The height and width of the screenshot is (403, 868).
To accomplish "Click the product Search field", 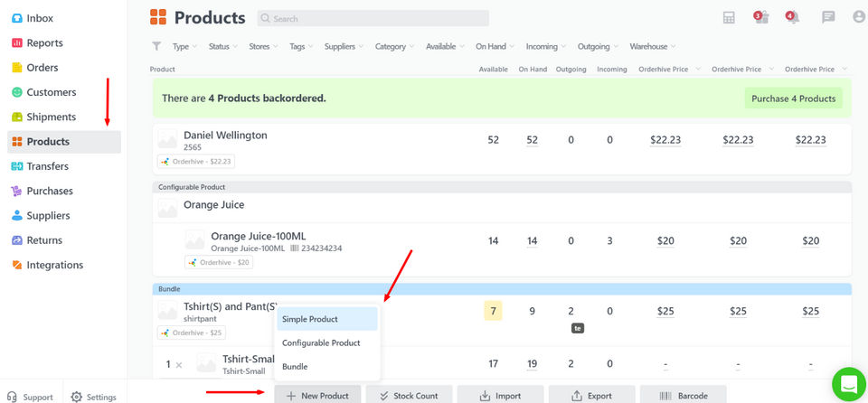I will coord(374,18).
